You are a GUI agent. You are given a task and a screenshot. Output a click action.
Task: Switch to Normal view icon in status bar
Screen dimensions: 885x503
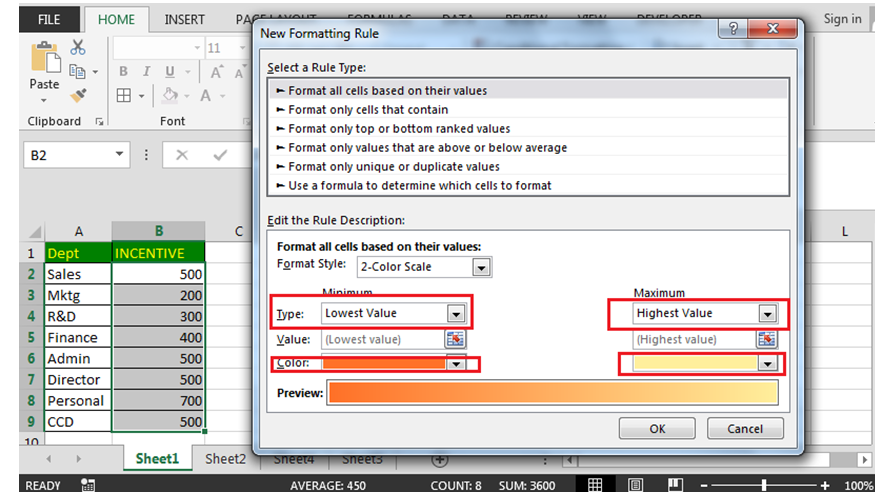(x=595, y=485)
